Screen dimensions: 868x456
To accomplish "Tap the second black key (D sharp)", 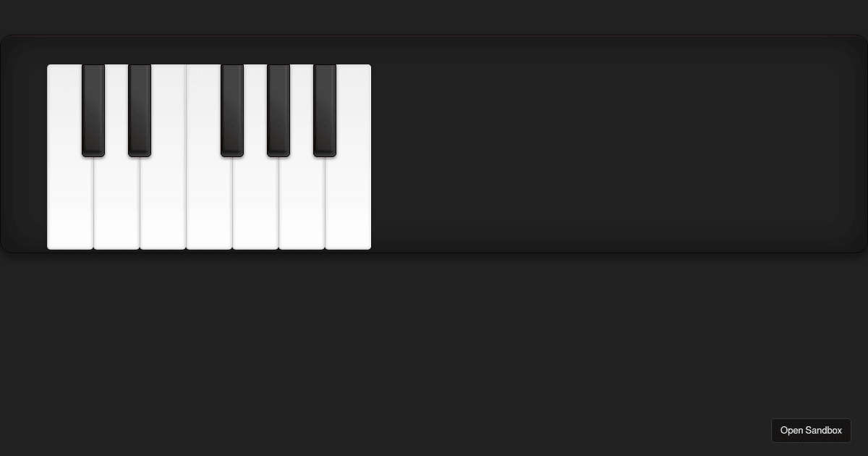I will click(x=140, y=110).
